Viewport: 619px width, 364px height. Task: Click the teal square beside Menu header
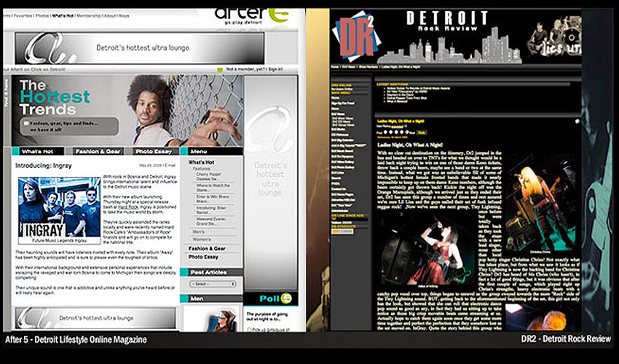(184, 151)
